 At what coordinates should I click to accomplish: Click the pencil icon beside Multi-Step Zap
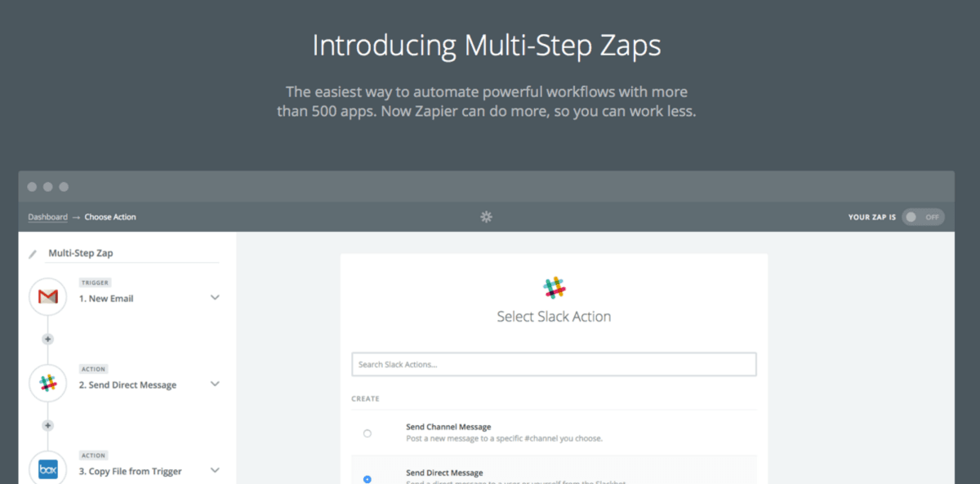33,254
